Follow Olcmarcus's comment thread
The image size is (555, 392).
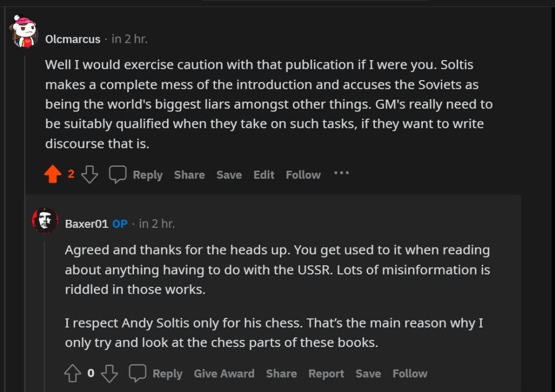coord(303,175)
